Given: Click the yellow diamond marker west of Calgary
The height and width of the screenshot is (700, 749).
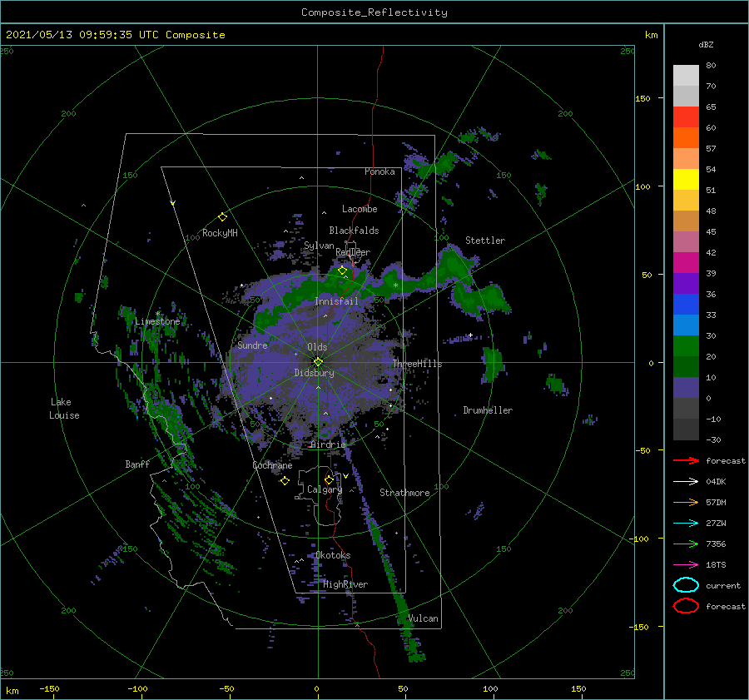Looking at the screenshot, I should coord(285,481).
